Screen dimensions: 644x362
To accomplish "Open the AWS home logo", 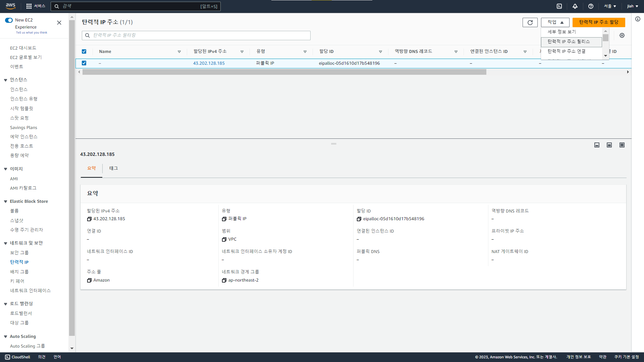I will (11, 6).
